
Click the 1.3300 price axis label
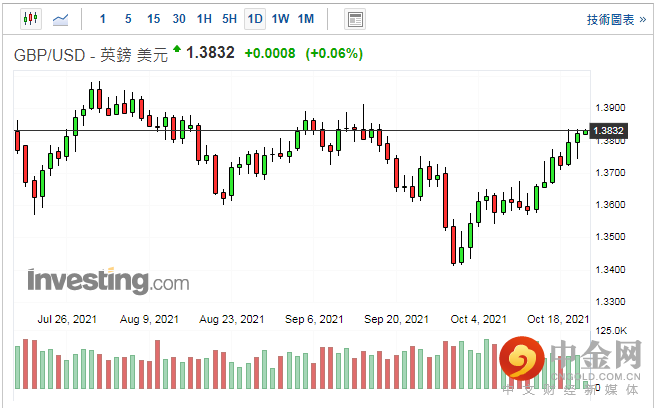click(x=610, y=302)
